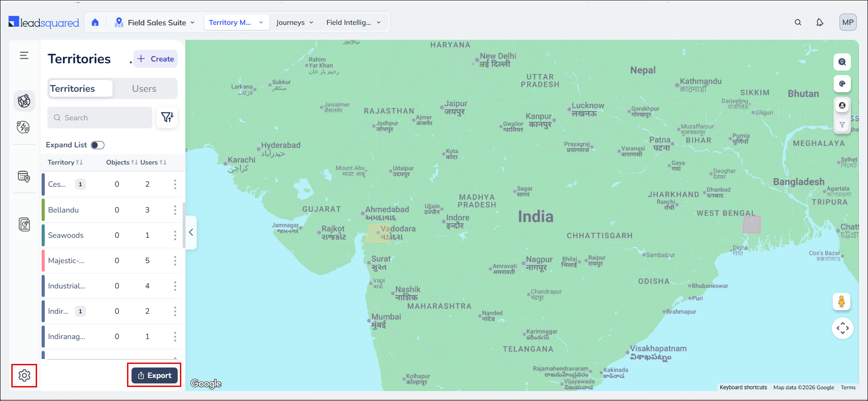Collapse the territories side panel arrow

point(191,232)
